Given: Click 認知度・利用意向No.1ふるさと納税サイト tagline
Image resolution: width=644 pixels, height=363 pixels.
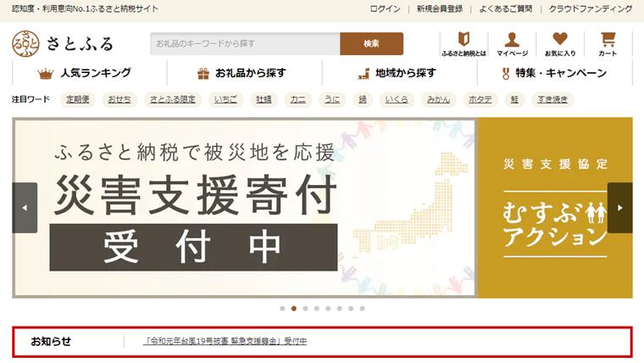Looking at the screenshot, I should click(x=85, y=8).
